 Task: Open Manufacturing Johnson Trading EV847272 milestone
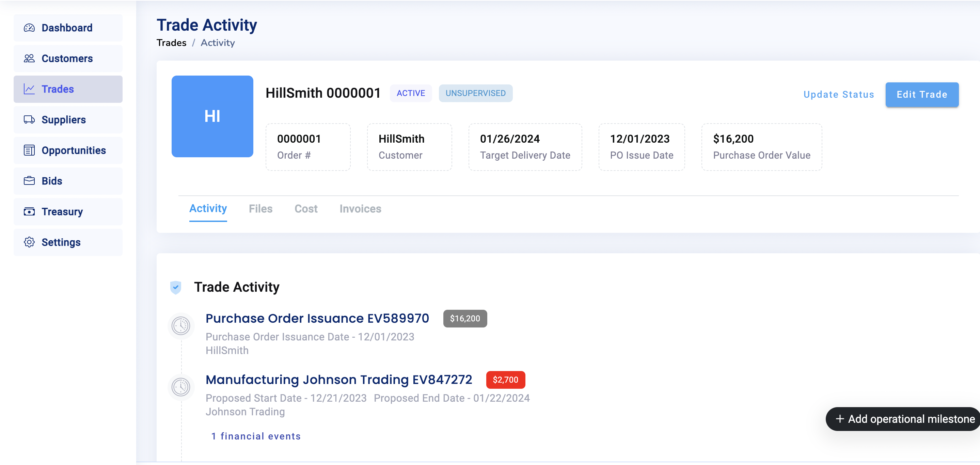[x=338, y=380]
